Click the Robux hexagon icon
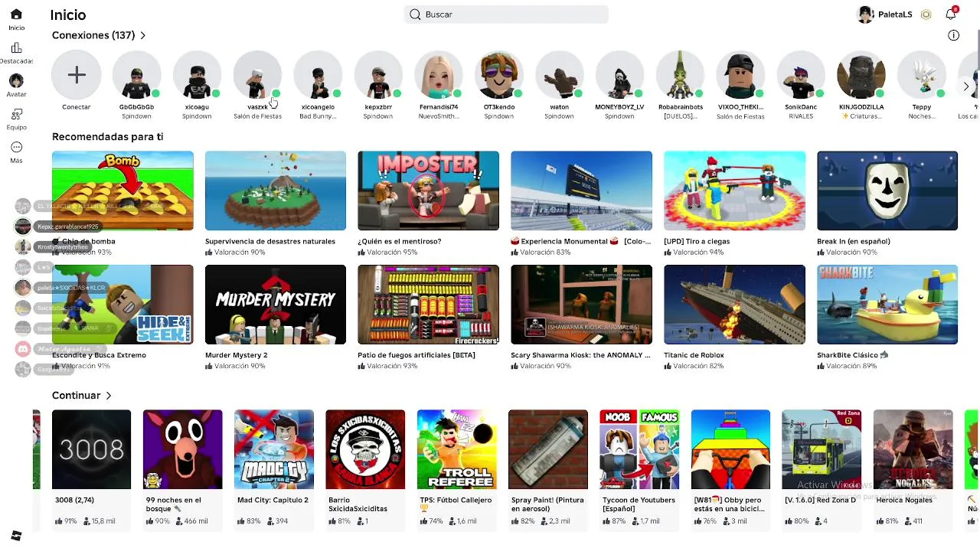Viewport: 980px width, 551px height. click(926, 15)
